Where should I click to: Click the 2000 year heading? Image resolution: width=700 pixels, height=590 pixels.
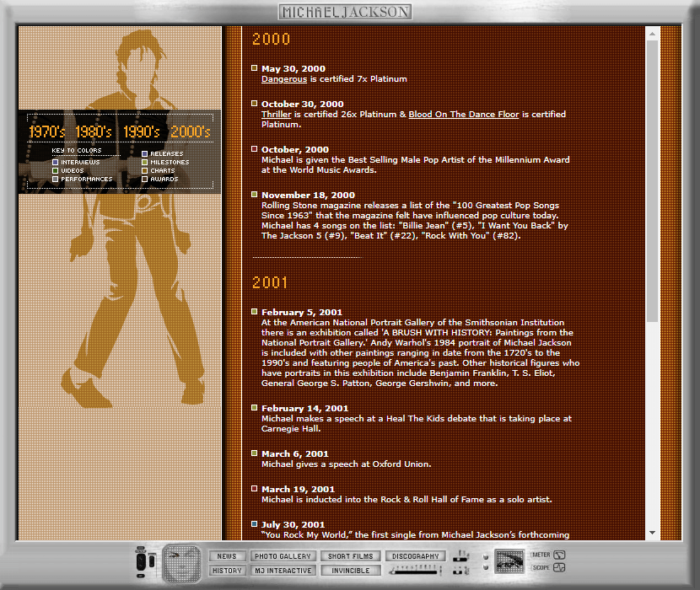(271, 40)
